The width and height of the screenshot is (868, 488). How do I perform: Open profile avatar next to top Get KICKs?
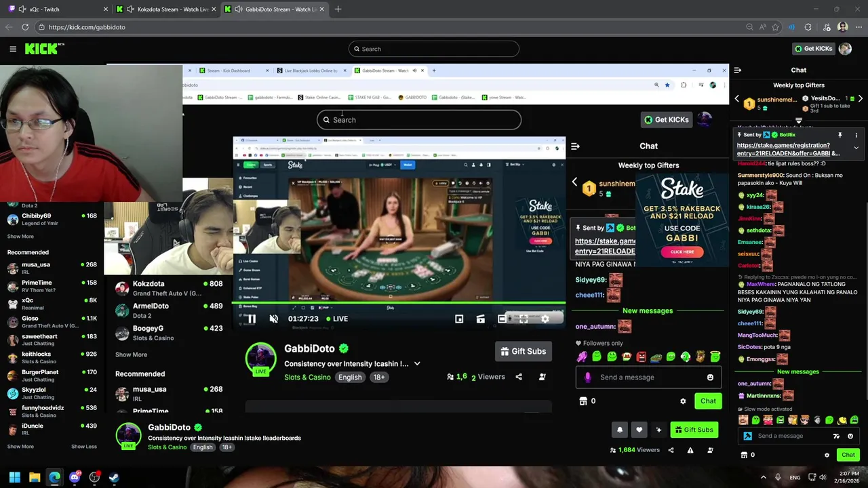pos(845,49)
